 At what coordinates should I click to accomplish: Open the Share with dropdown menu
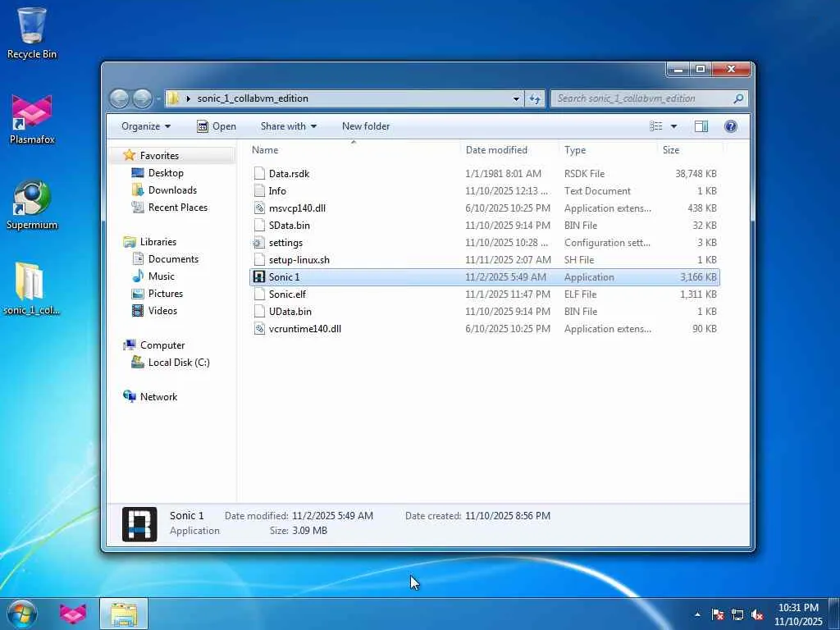(x=288, y=126)
